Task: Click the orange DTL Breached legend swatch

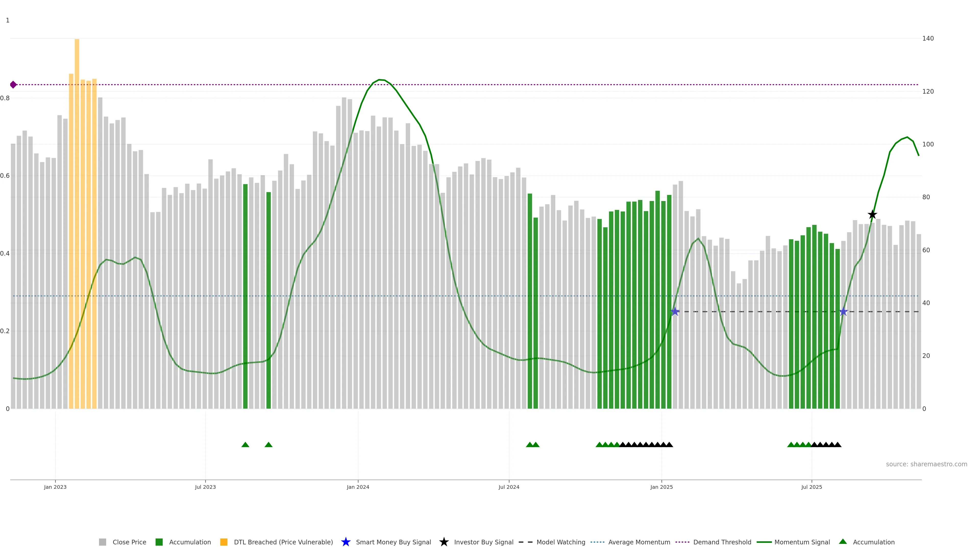Action: [224, 542]
